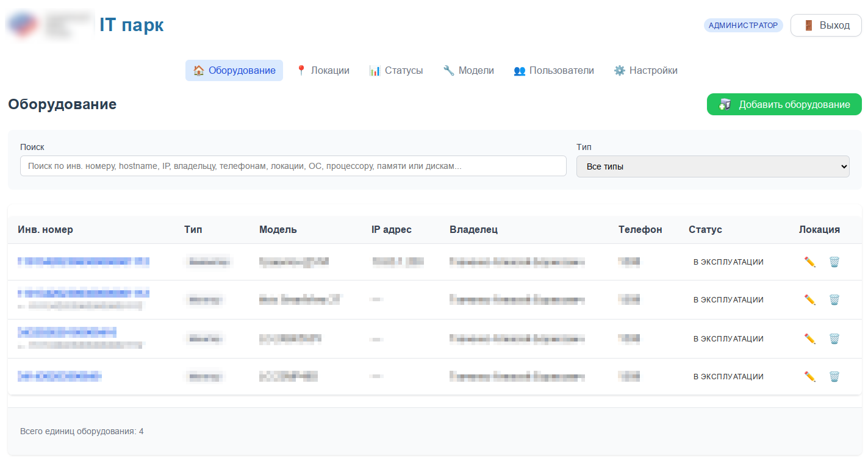Open the Настройки tab
Viewport: 868px width, 461px height.
[x=645, y=71]
